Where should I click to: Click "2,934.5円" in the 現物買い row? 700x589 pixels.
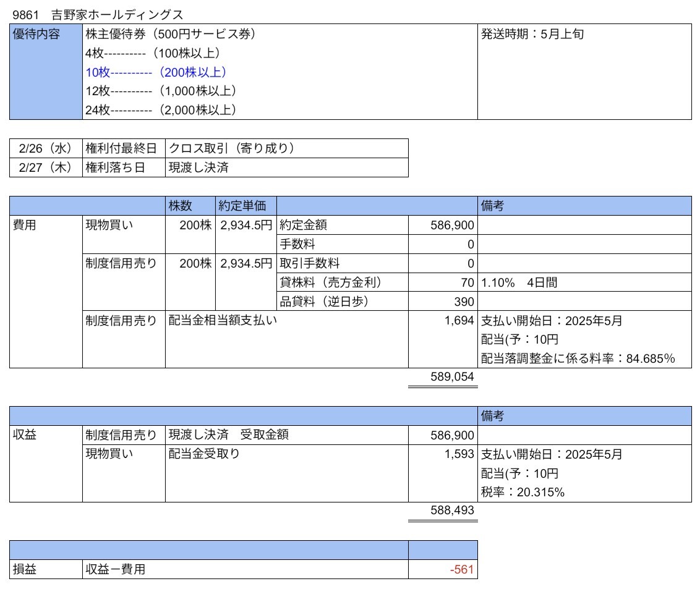click(x=246, y=225)
